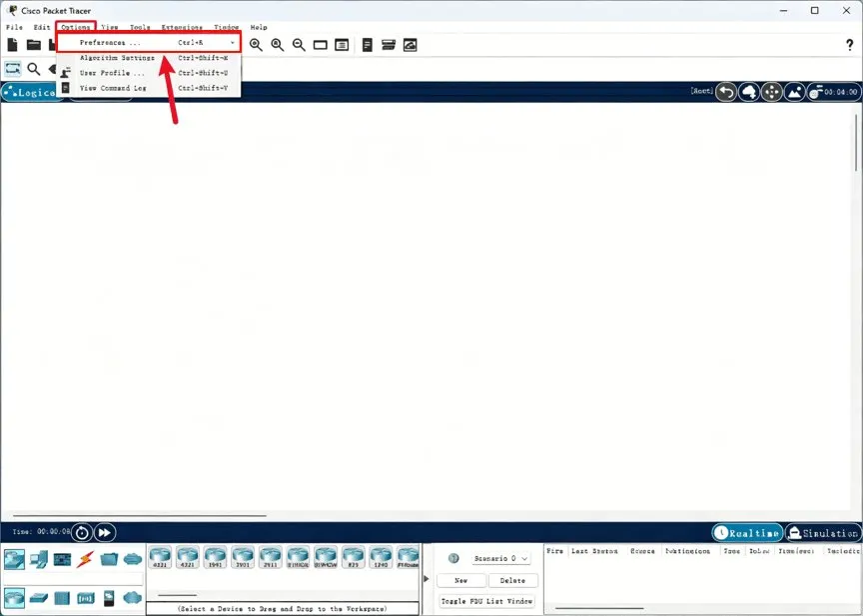Screen dimensions: 863x616
Task: Open a file using the folder icon
Action: point(34,45)
